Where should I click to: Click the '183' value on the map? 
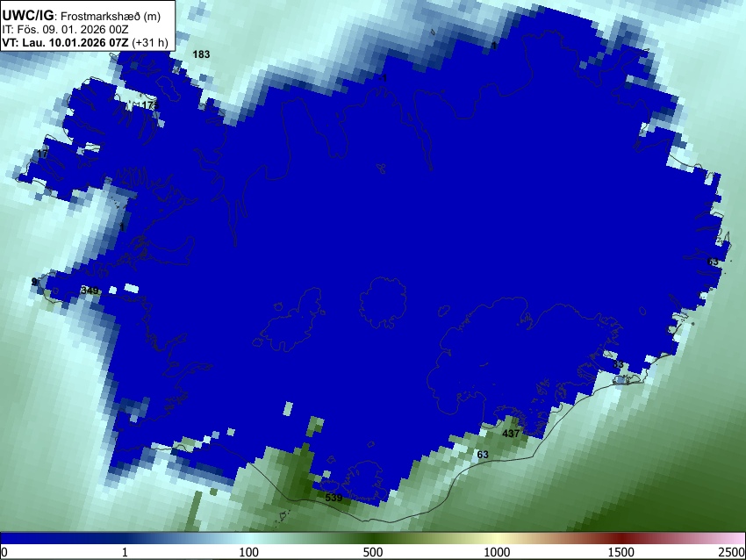pos(201,54)
